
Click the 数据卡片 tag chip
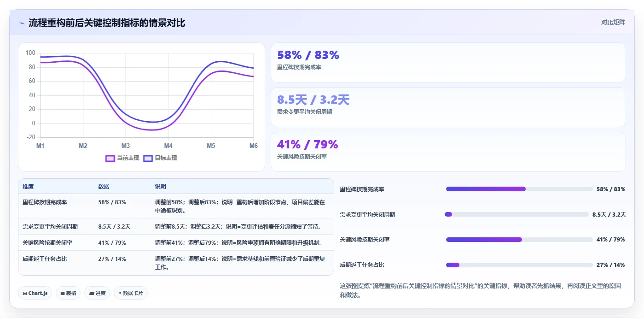pyautogui.click(x=131, y=293)
